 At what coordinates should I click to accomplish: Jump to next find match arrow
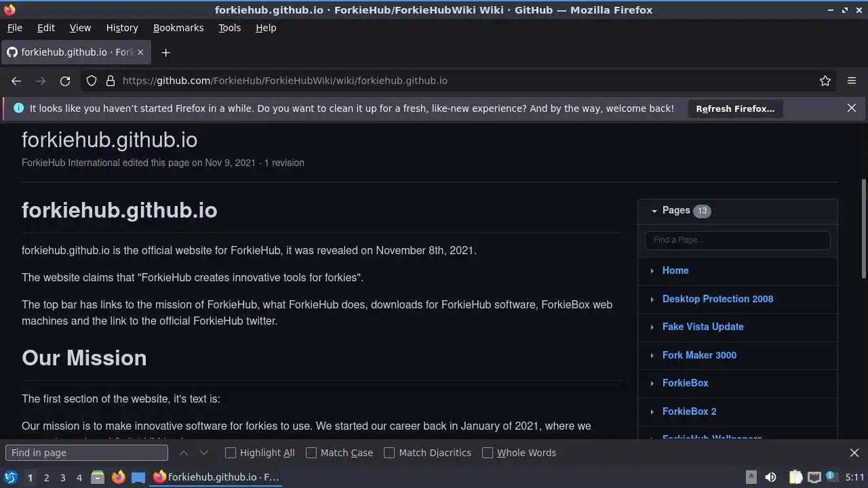click(204, 453)
